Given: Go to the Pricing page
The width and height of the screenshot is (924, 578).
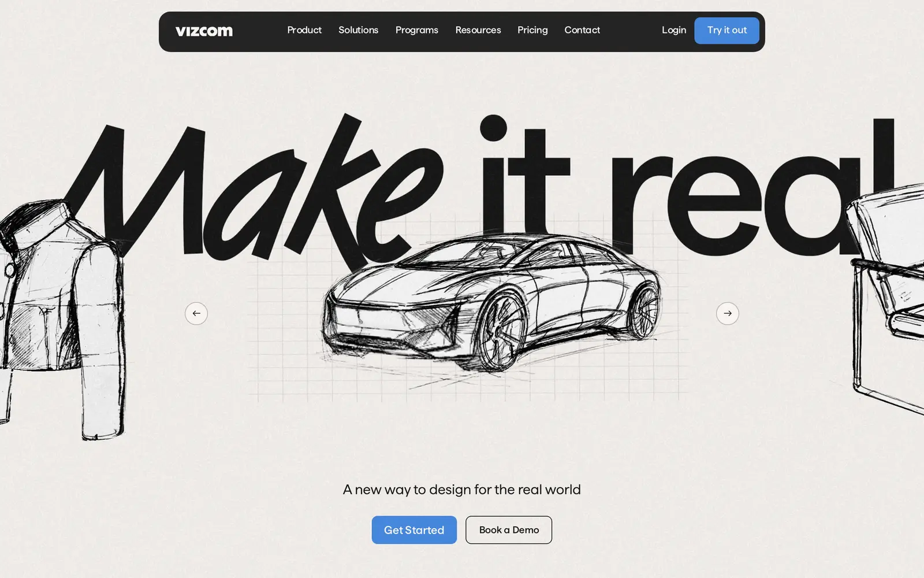Looking at the screenshot, I should tap(532, 30).
